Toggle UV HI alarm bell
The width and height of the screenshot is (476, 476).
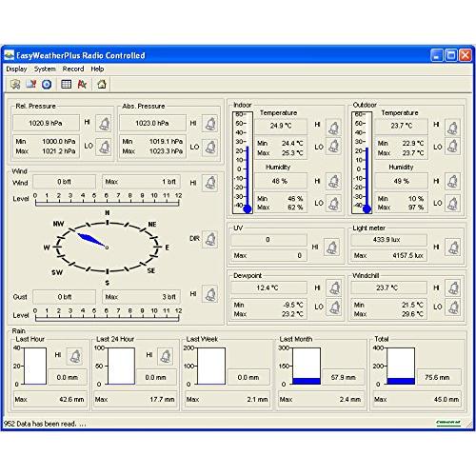point(331,248)
